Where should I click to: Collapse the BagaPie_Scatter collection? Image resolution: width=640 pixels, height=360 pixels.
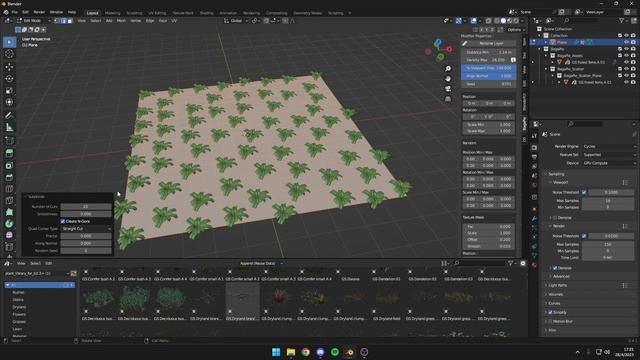click(546, 69)
